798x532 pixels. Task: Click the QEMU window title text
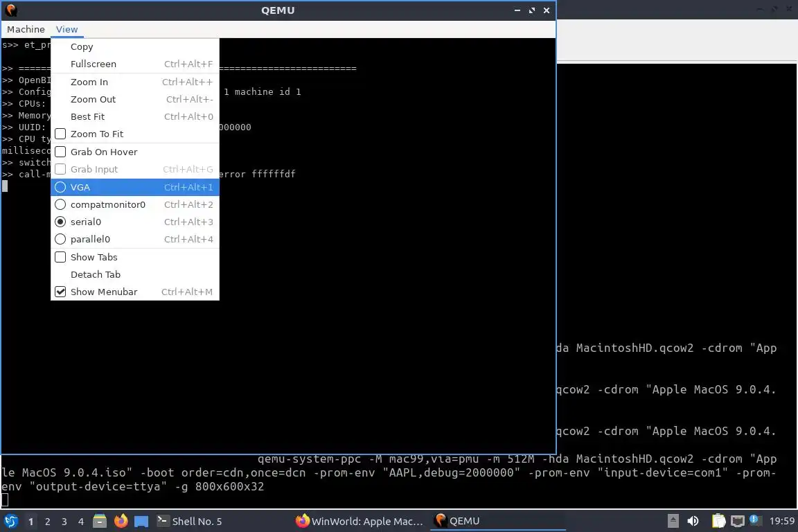click(x=278, y=10)
